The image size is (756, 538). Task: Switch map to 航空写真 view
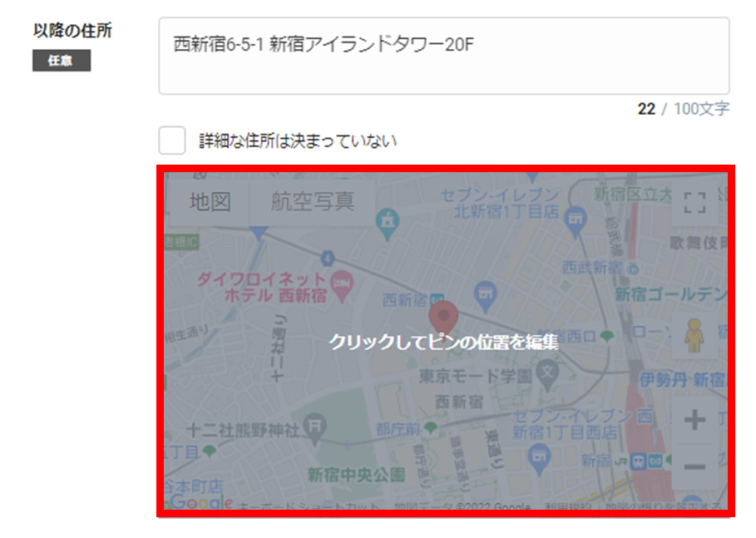point(313,201)
